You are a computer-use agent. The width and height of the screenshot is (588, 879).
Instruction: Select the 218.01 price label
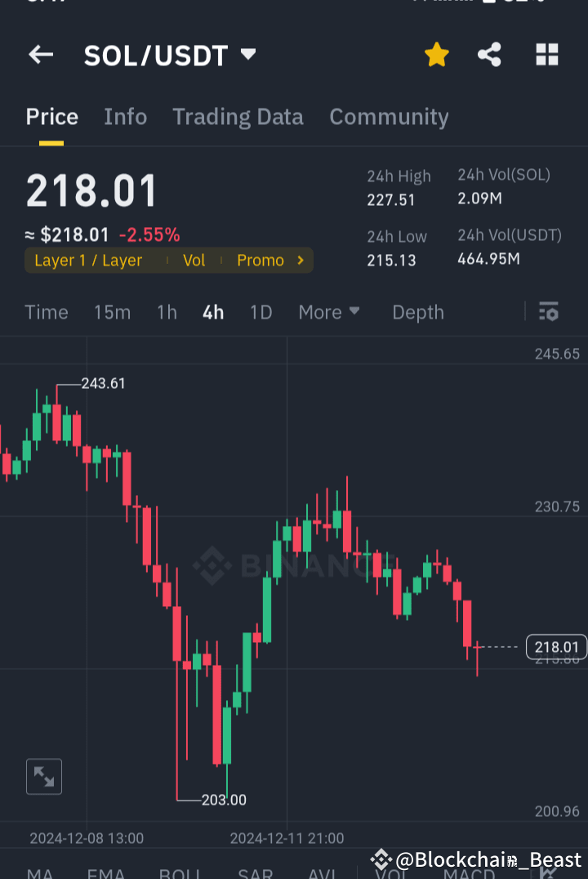556,646
